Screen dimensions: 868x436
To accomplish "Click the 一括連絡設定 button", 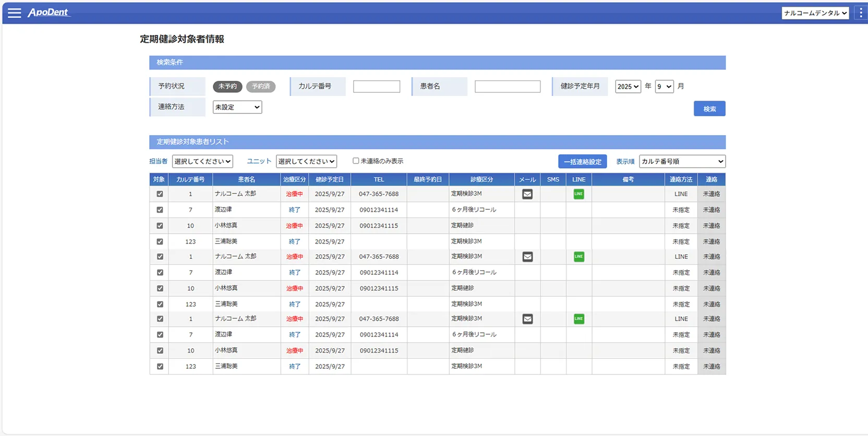I will click(x=582, y=162).
